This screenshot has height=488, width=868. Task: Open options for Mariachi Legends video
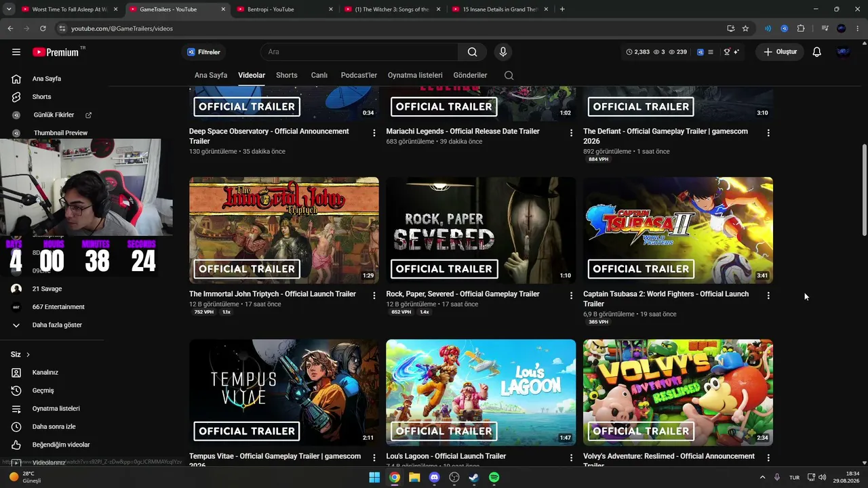tap(571, 133)
